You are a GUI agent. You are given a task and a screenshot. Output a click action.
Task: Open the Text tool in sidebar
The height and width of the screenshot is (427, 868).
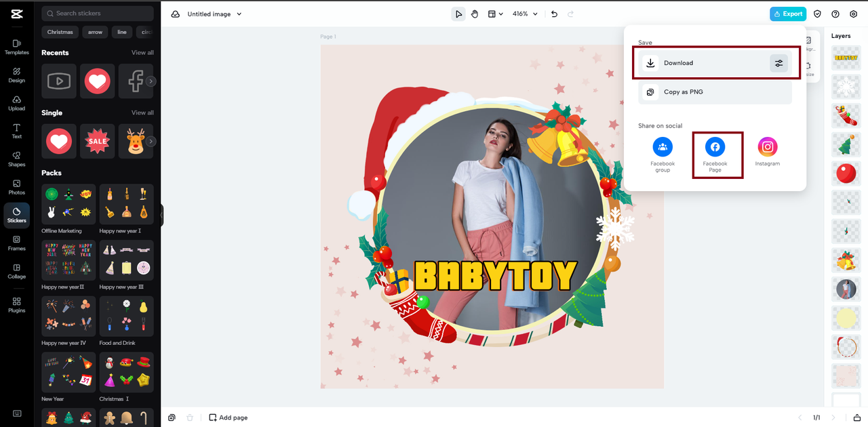17,131
